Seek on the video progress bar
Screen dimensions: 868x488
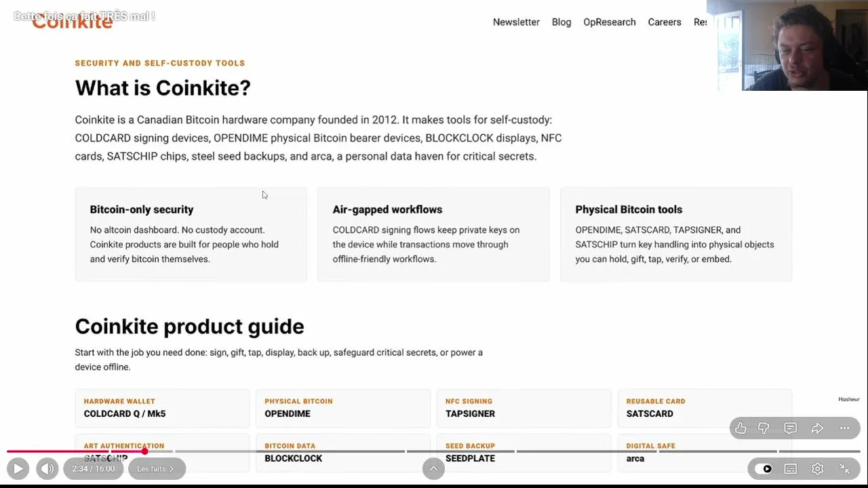point(433,451)
